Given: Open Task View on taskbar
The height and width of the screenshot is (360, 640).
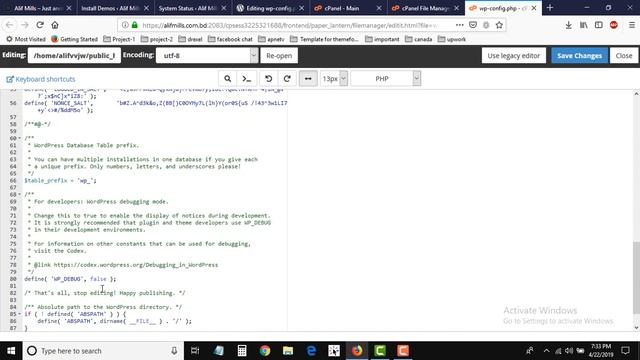Looking at the screenshot, I should click(x=195, y=351).
